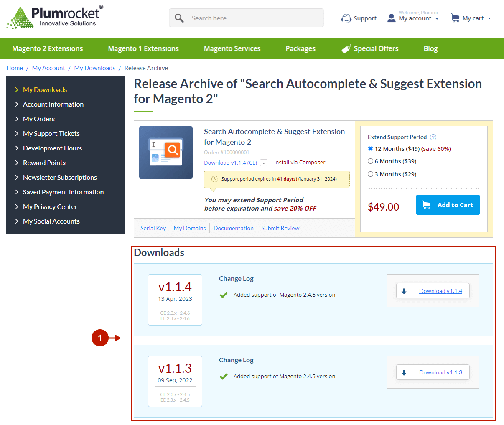This screenshot has width=504, height=425.
Task: Go to the Packages menu item
Action: 300,49
